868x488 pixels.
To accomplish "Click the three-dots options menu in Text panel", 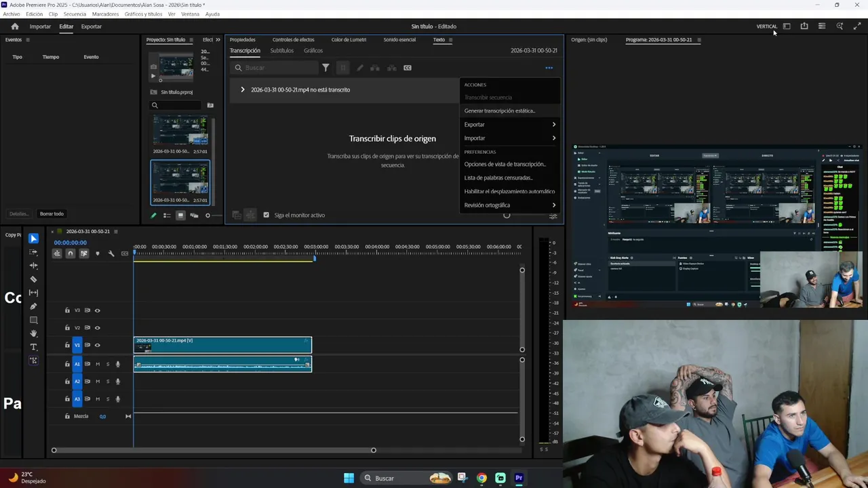I will pos(549,68).
